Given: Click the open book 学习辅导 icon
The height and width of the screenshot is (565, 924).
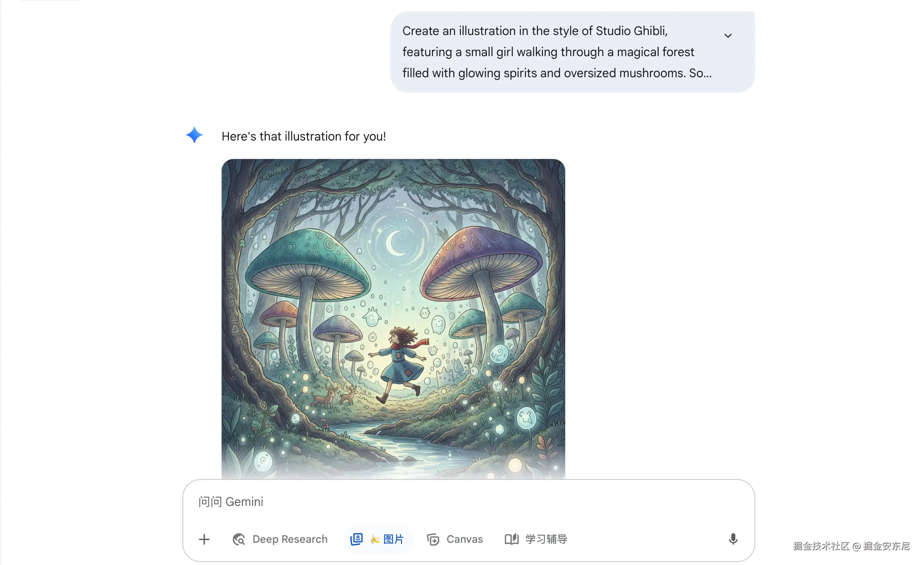Looking at the screenshot, I should 512,539.
